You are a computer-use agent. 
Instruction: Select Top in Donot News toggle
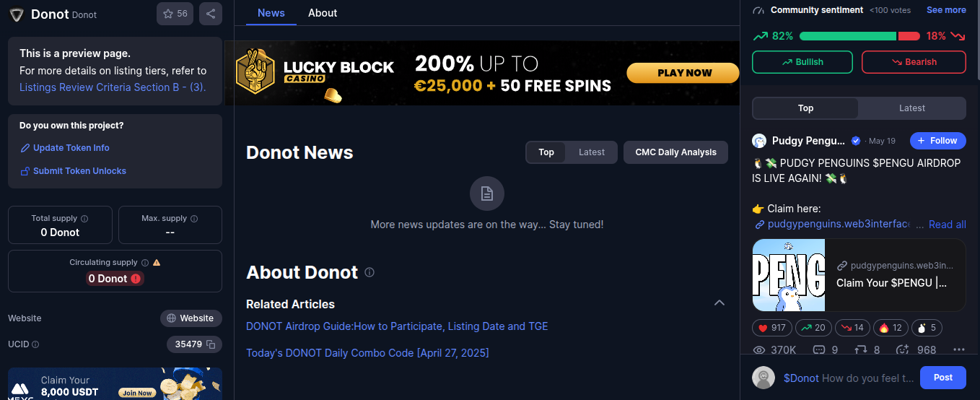point(546,152)
